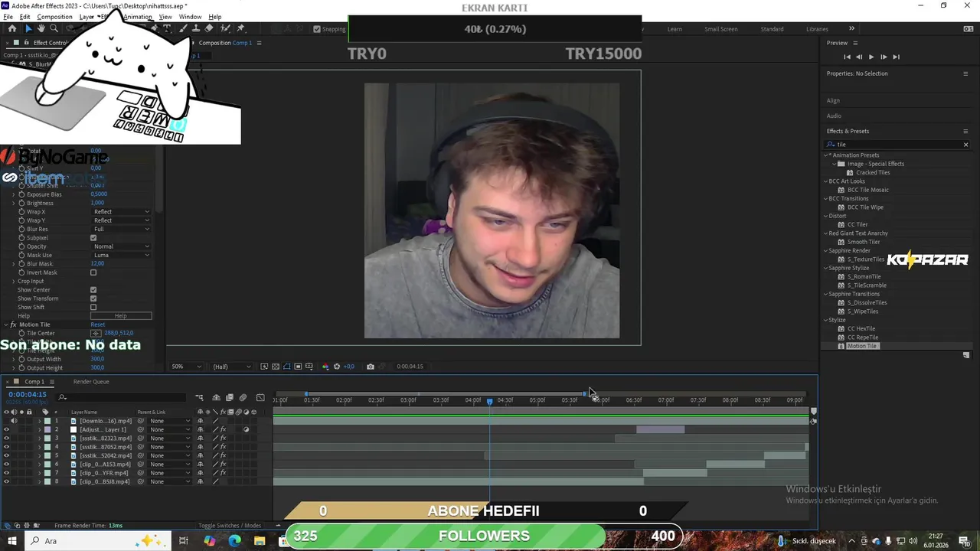Image resolution: width=980 pixels, height=551 pixels.
Task: Open the Half resolution dropdown
Action: (x=232, y=367)
